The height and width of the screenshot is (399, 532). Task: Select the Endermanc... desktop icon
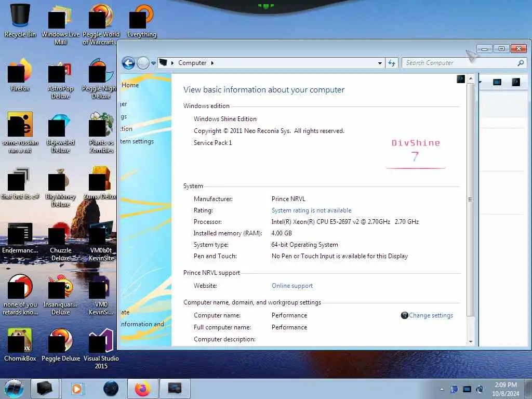20,237
